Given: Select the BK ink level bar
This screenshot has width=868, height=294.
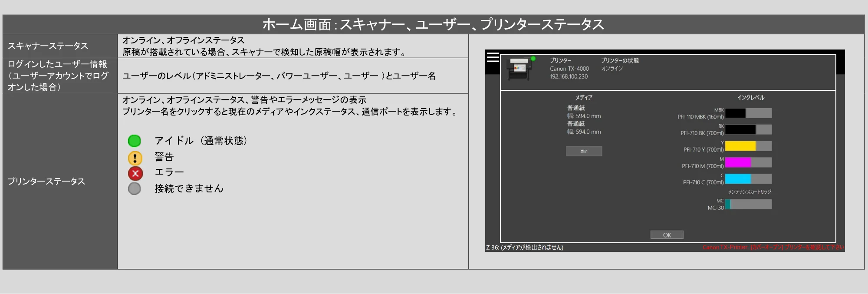Looking at the screenshot, I should click(x=748, y=129).
